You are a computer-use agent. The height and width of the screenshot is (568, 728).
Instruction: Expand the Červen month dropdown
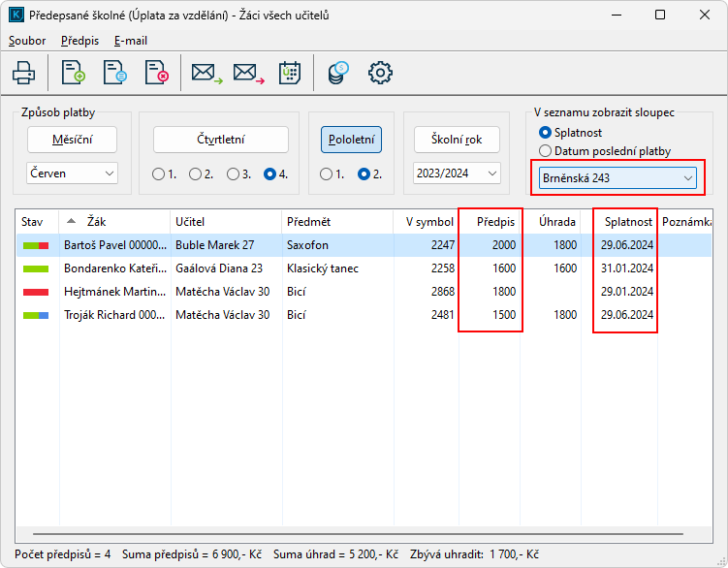[72, 174]
